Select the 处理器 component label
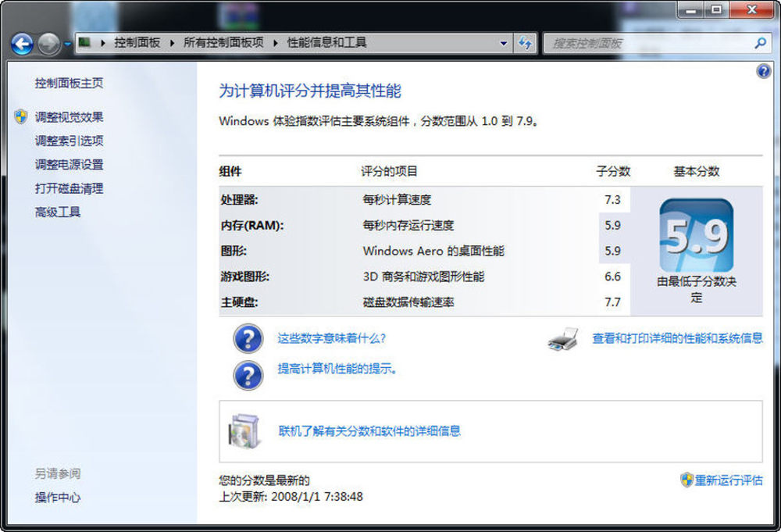Viewport: 781px width, 532px height. pos(240,200)
